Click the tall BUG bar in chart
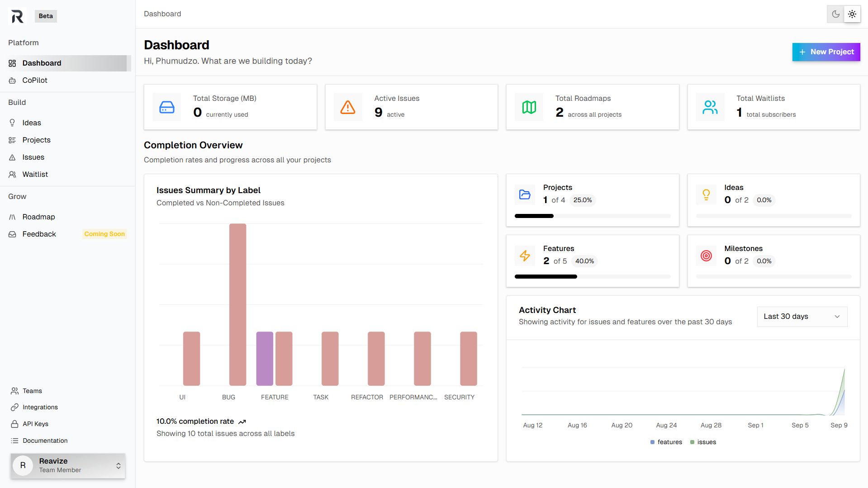Screen dimensions: 868x488 237,304
